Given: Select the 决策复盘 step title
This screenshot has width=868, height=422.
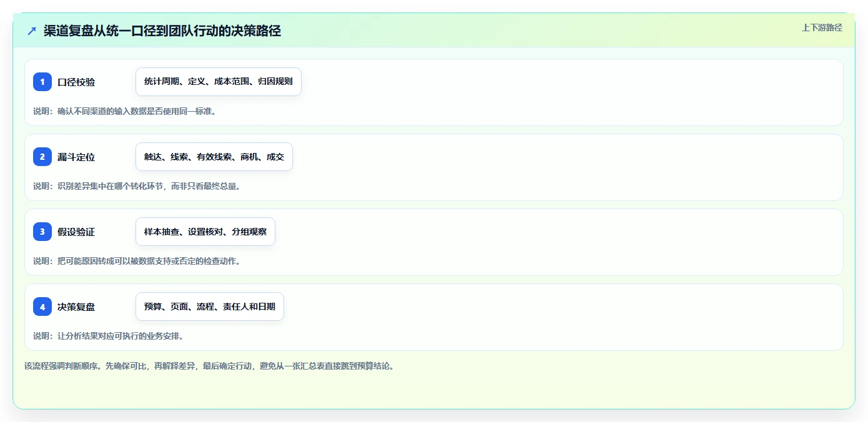Looking at the screenshot, I should [x=76, y=307].
